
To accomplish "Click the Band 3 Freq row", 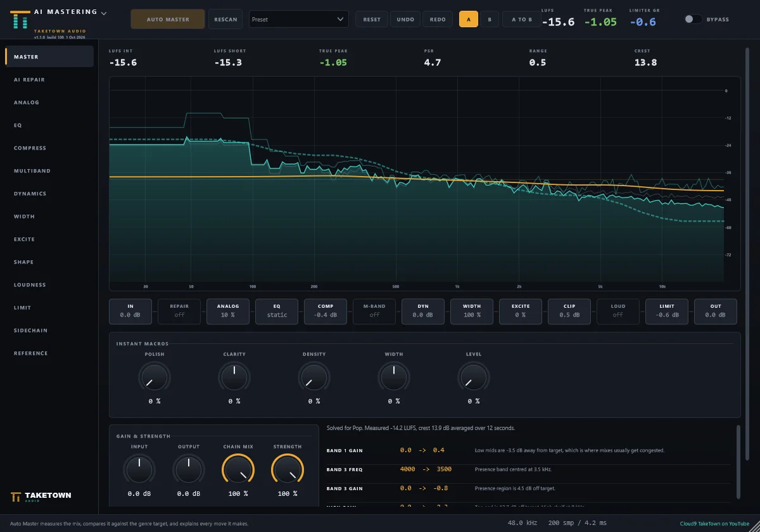I will click(x=528, y=469).
